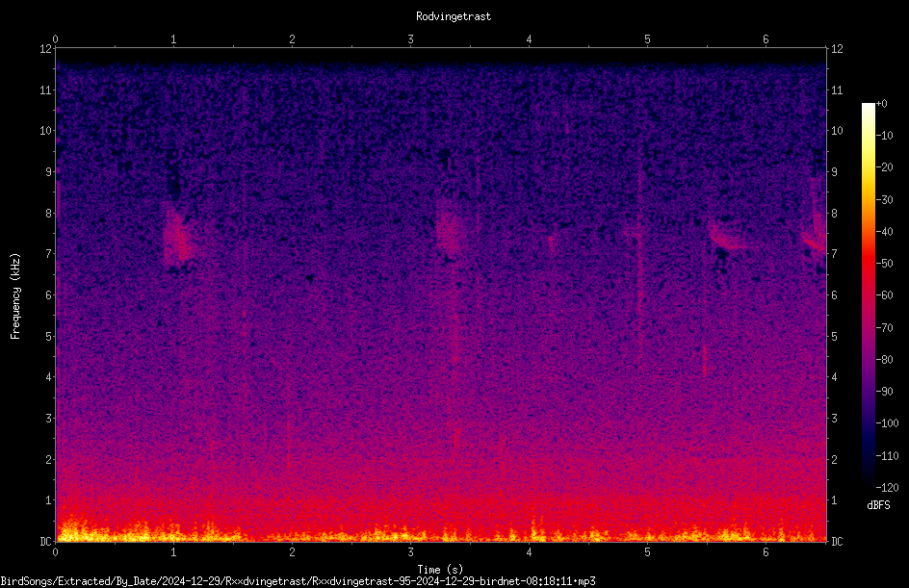This screenshot has width=909, height=588.
Task: Click the +0 label on the color scale
Action: [882, 104]
